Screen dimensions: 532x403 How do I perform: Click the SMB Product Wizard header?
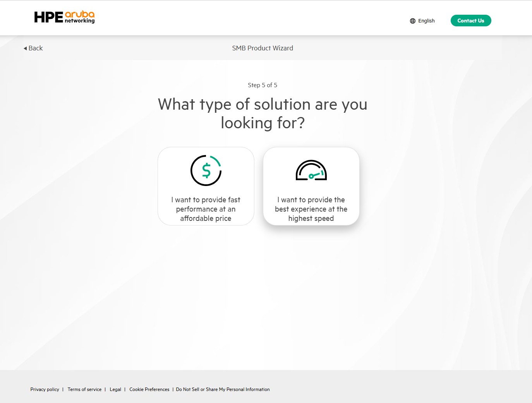click(263, 48)
